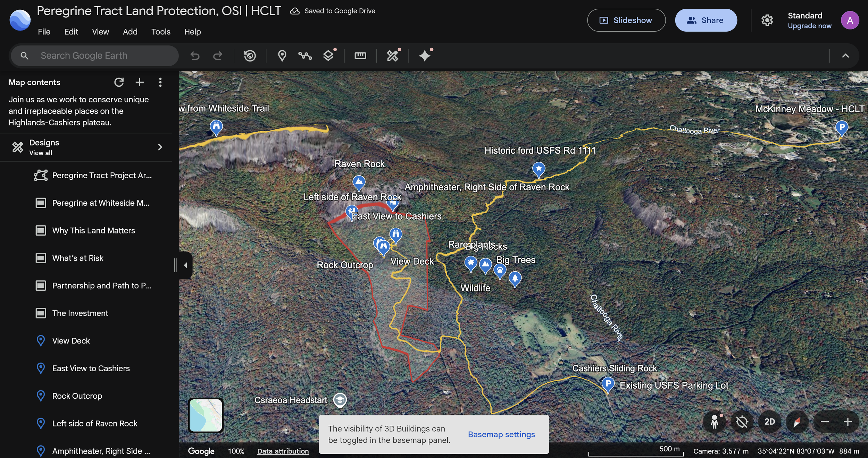Select the draw path or polygon tool
The width and height of the screenshot is (868, 458).
(305, 56)
